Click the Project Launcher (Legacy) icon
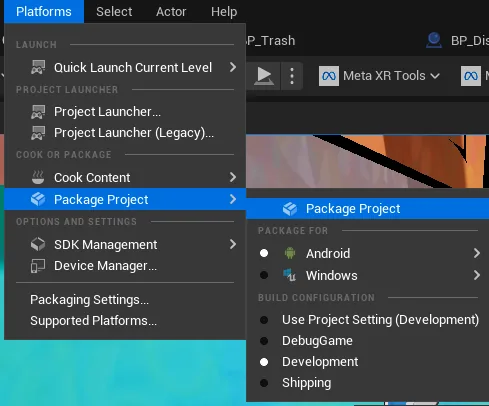The height and width of the screenshot is (406, 489). (38, 133)
